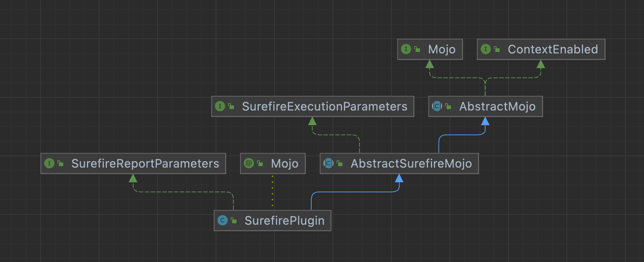Click the green interface icon beside the top Mojo label
The width and height of the screenshot is (644, 262).
406,49
